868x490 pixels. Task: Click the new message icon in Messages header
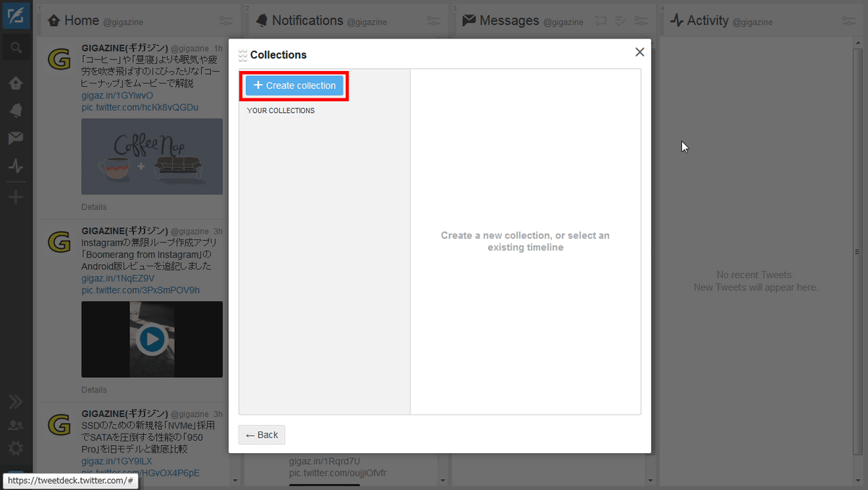(601, 21)
